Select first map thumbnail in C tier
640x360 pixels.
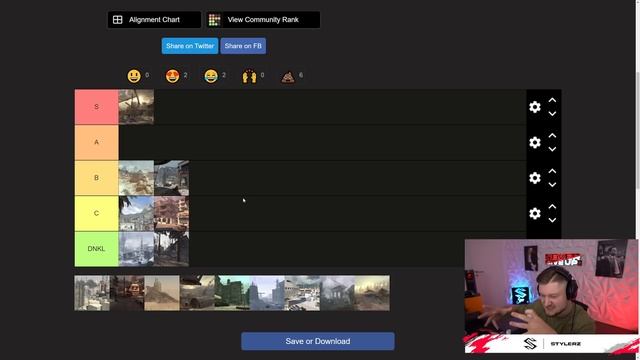tap(136, 213)
